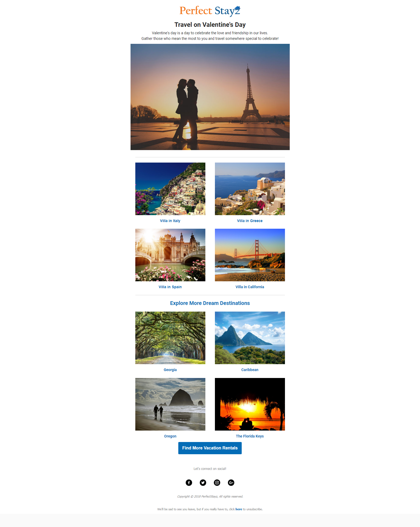
Task: Open the Facebook social icon
Action: pyautogui.click(x=189, y=483)
